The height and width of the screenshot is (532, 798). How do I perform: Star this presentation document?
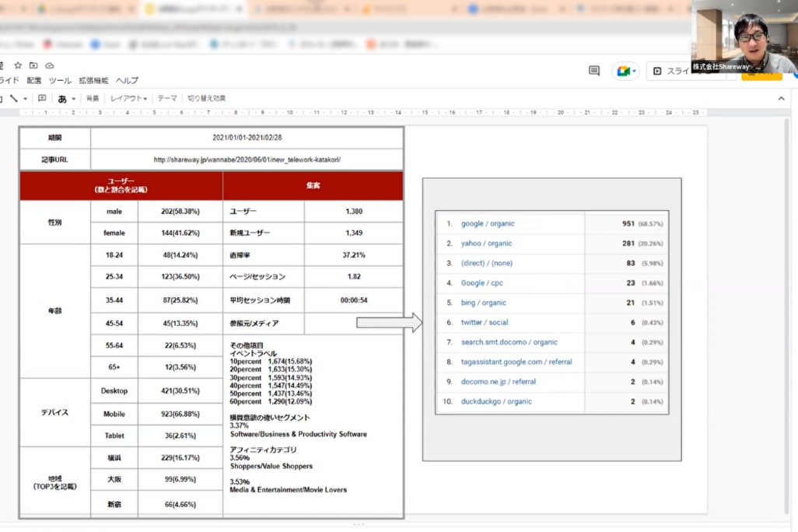click(18, 65)
